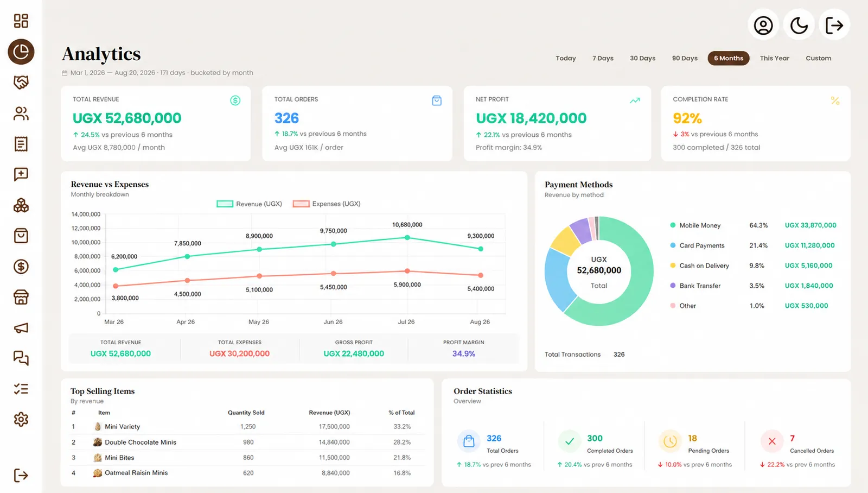Select the Oatmeal Raisin Minis row
This screenshot has width=868, height=493.
[x=247, y=473]
